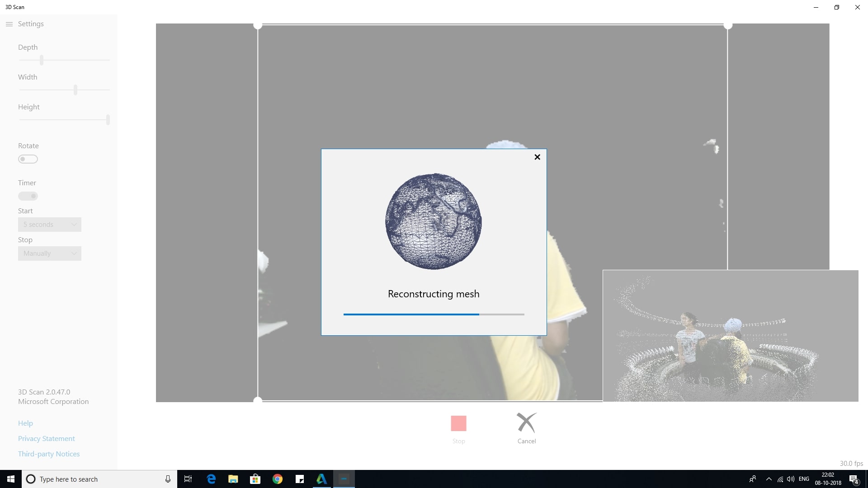Image resolution: width=868 pixels, height=488 pixels.
Task: Click the 3D Scan taskbar icon
Action: (x=344, y=479)
